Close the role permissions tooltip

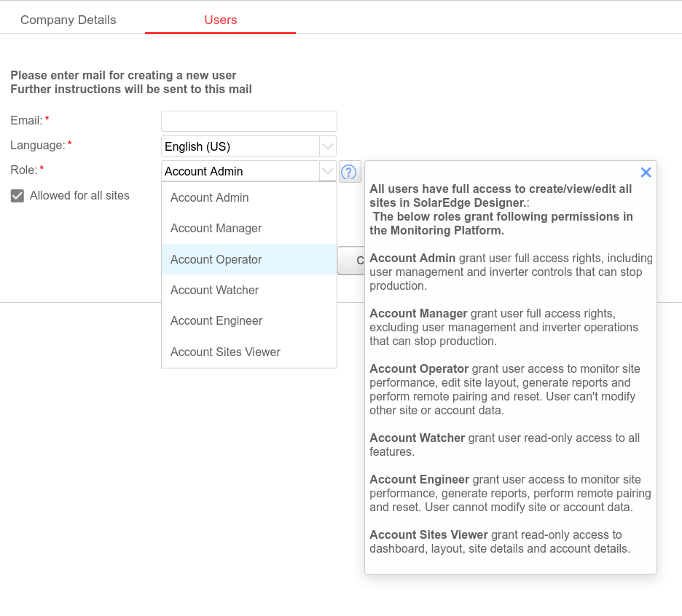[646, 173]
